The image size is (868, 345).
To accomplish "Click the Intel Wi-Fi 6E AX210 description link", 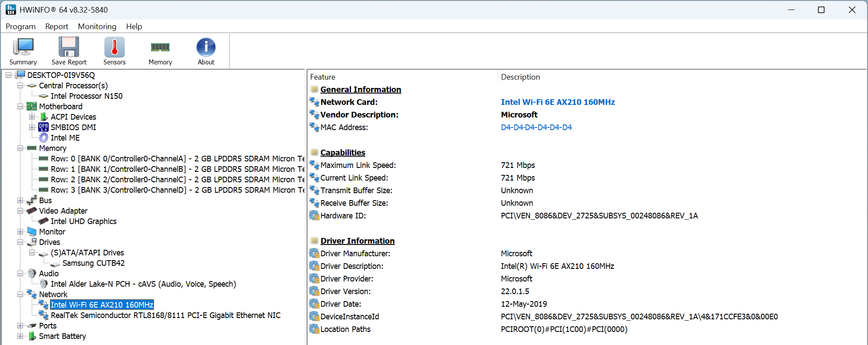I will (x=558, y=102).
